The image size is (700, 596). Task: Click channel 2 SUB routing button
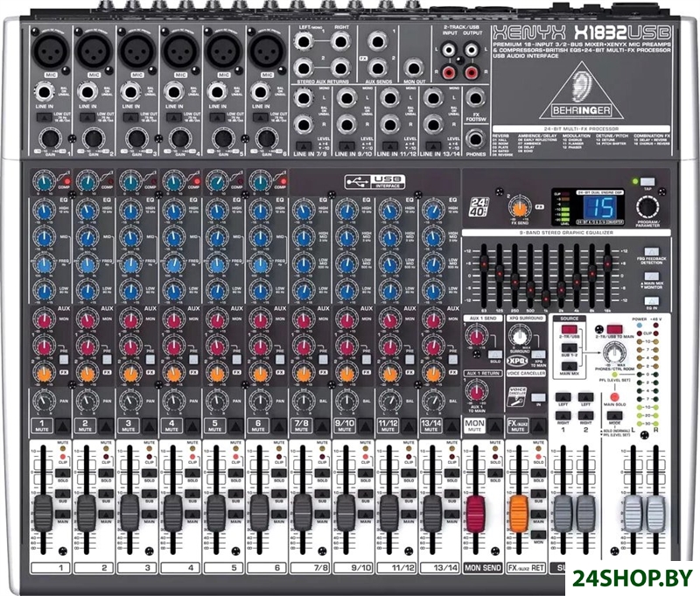pos(106,494)
